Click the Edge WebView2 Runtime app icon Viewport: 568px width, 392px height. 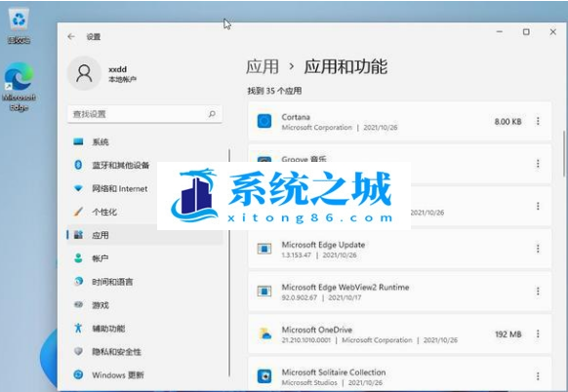point(264,291)
